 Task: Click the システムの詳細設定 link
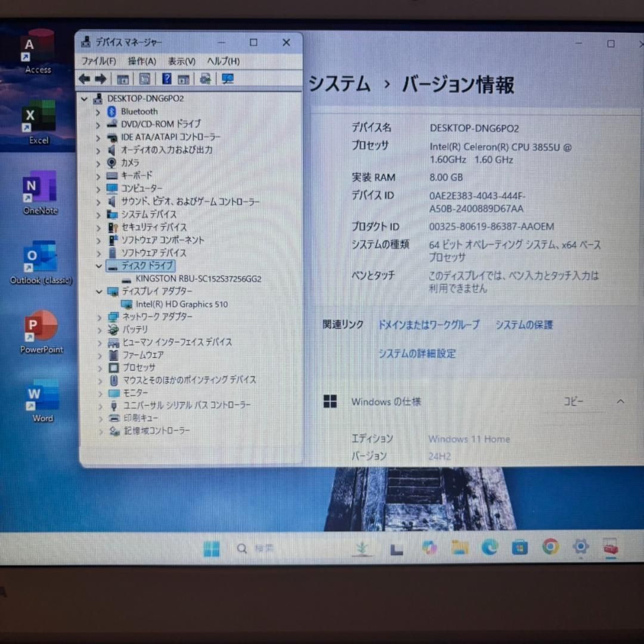coord(417,354)
